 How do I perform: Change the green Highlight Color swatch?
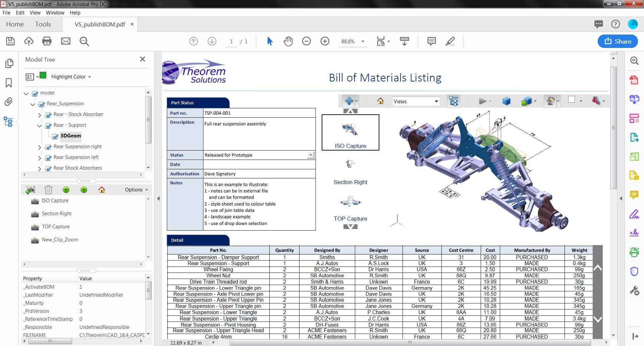point(43,75)
